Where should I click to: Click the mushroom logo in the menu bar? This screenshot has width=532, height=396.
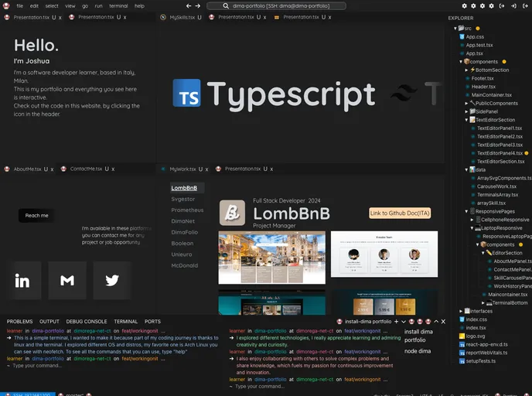coord(6,5)
